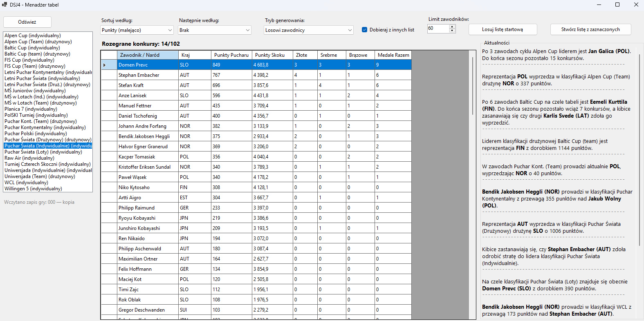Select MŚ w Lotach (Ind.) entry
Screen dimensions: 644x321
[x=48, y=97]
